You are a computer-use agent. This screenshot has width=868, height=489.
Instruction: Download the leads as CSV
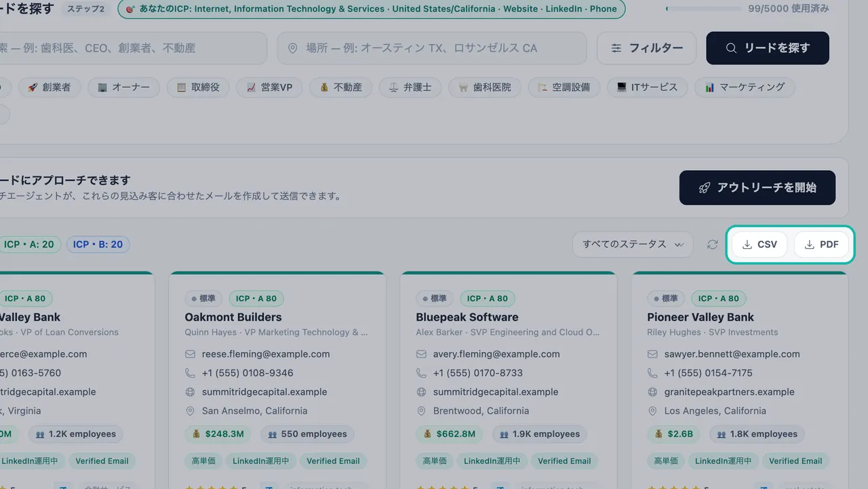tap(759, 245)
